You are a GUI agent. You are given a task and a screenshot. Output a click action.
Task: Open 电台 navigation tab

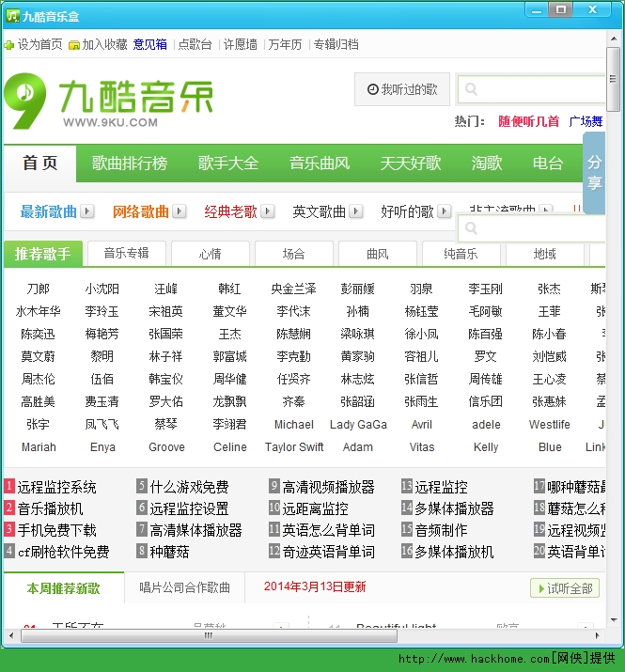coord(547,164)
